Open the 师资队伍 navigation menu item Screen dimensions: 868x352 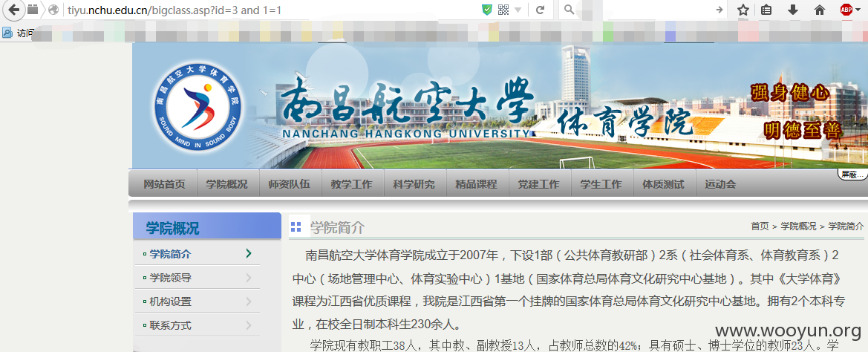(x=289, y=184)
